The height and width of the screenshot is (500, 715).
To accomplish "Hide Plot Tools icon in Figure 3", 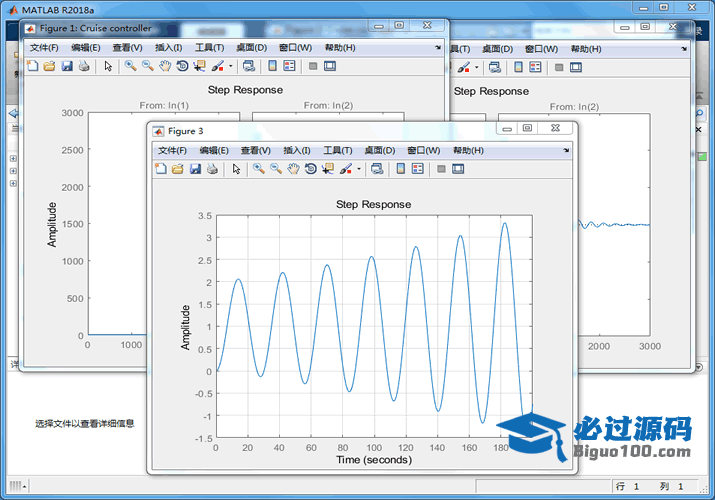I will click(x=441, y=169).
